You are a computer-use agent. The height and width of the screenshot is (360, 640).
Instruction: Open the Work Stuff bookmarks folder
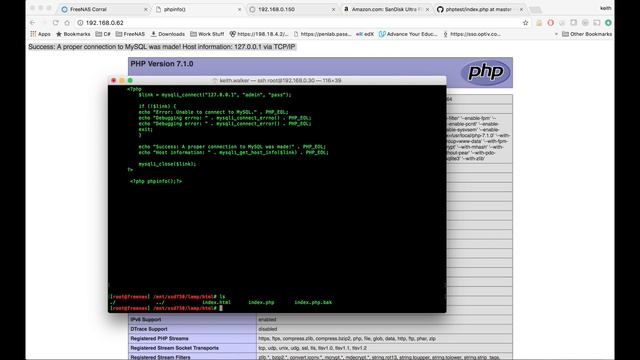pos(207,34)
